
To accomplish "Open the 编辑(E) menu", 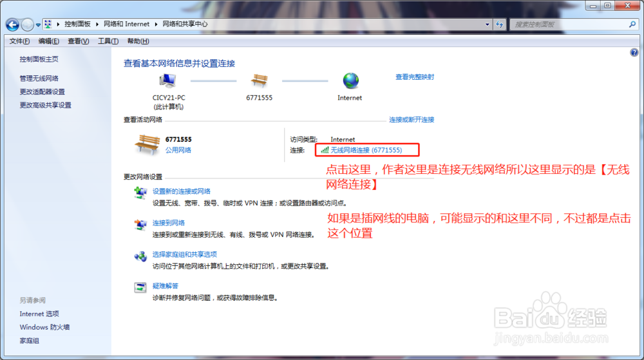I will pyautogui.click(x=48, y=41).
